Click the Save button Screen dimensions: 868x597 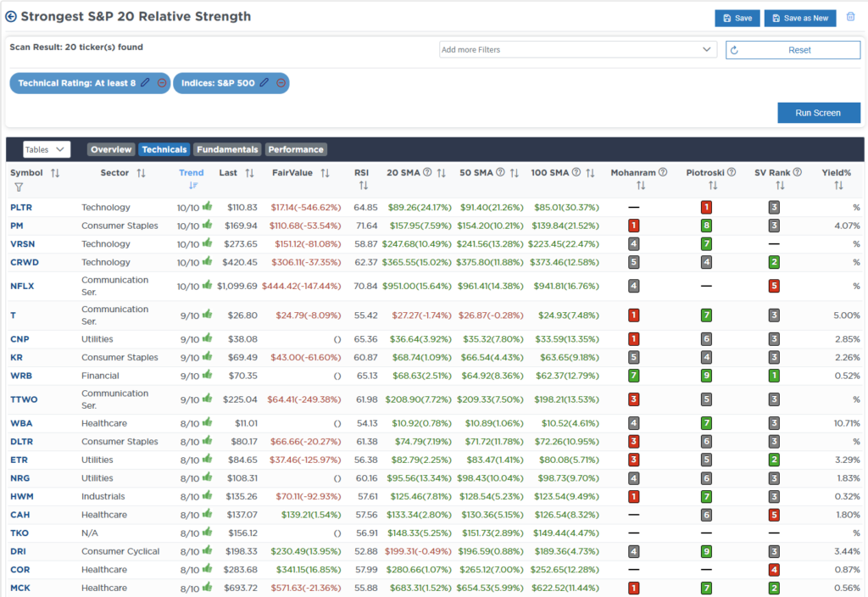[737, 19]
